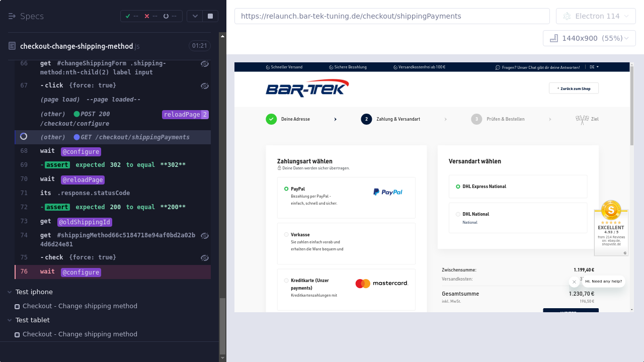Click the reloadPage alias badge
The image size is (644, 362).
(x=182, y=115)
